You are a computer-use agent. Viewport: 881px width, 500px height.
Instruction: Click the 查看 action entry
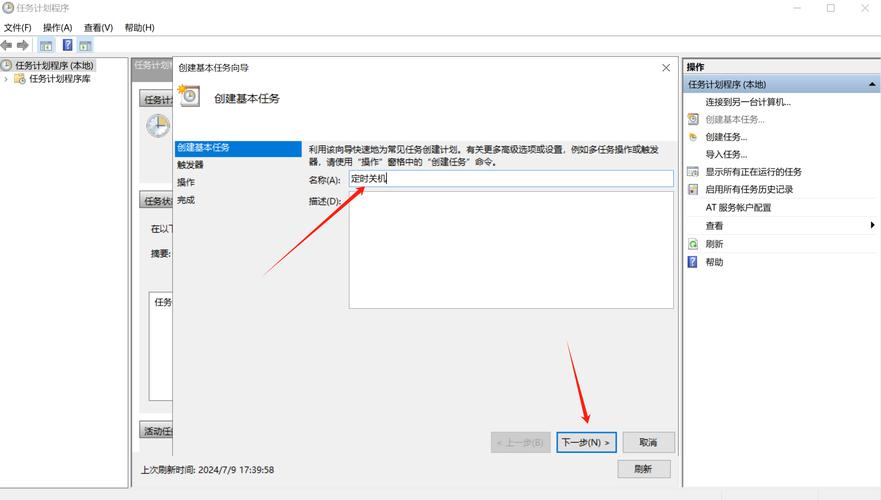[714, 226]
